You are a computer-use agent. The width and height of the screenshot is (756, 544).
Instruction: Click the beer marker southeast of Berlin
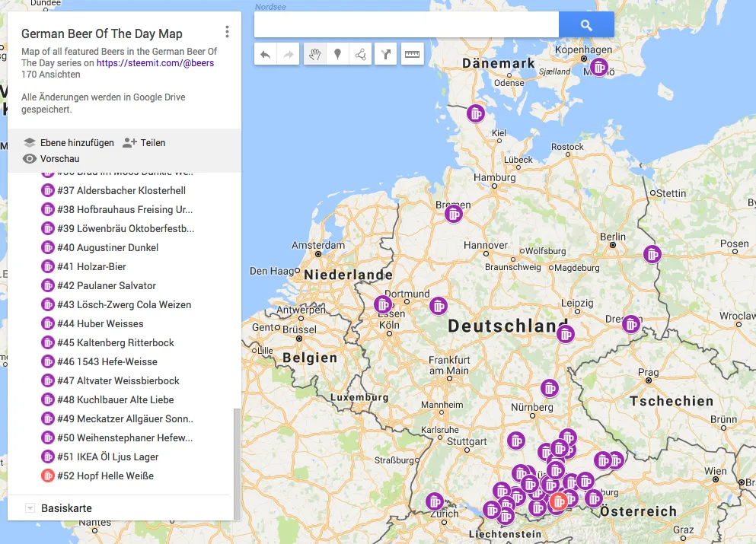point(652,254)
